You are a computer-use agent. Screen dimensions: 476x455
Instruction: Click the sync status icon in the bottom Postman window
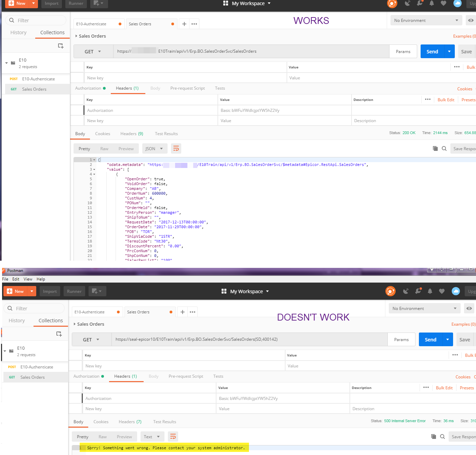pyautogui.click(x=391, y=291)
